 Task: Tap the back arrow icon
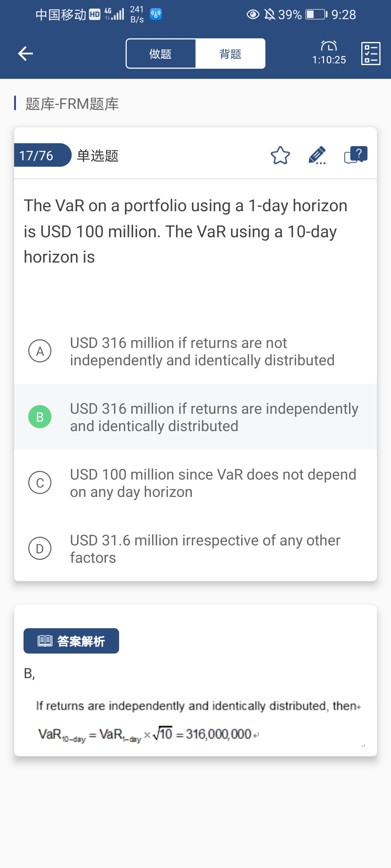coord(25,54)
